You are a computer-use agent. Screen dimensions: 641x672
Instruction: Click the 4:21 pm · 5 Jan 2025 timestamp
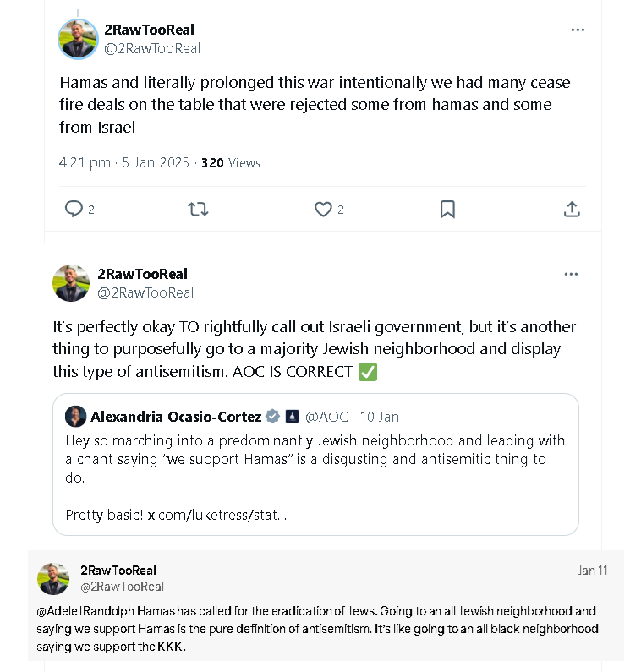click(x=124, y=163)
